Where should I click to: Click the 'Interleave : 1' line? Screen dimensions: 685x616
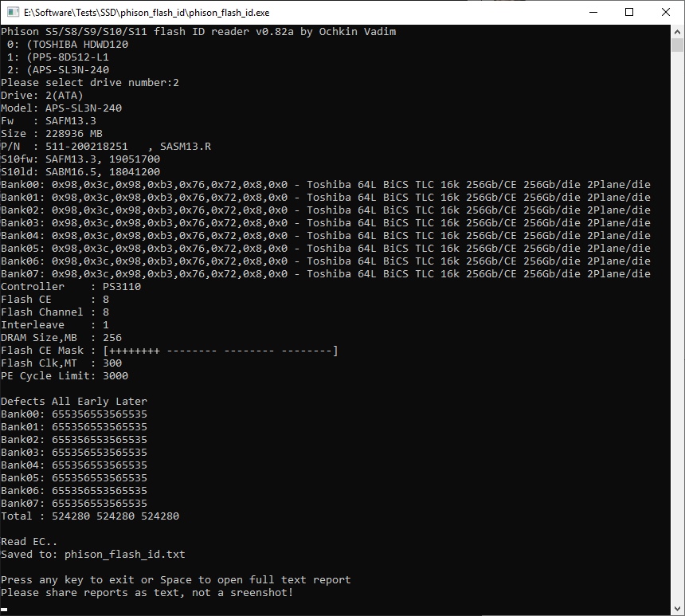(x=55, y=325)
